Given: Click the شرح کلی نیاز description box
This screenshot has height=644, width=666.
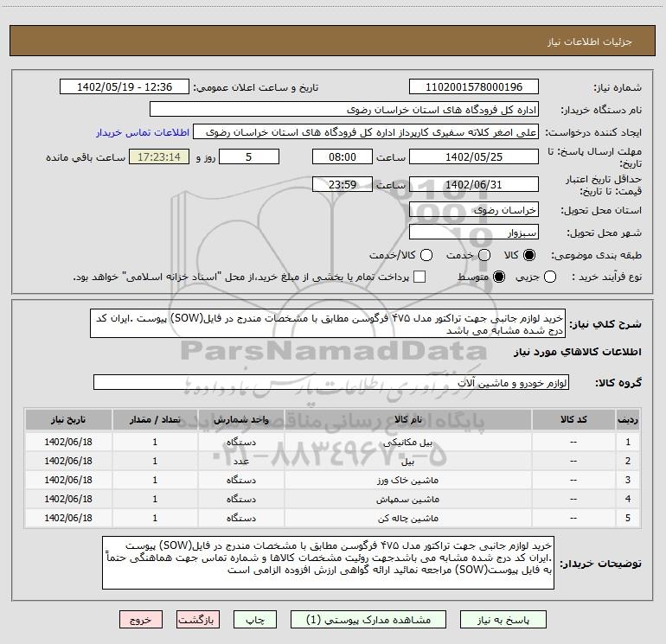Looking at the screenshot, I should (x=328, y=324).
